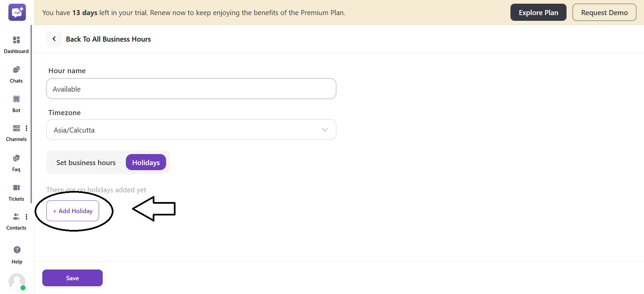The image size is (644, 294).
Task: Open the Channels icon in sidebar
Action: click(16, 128)
